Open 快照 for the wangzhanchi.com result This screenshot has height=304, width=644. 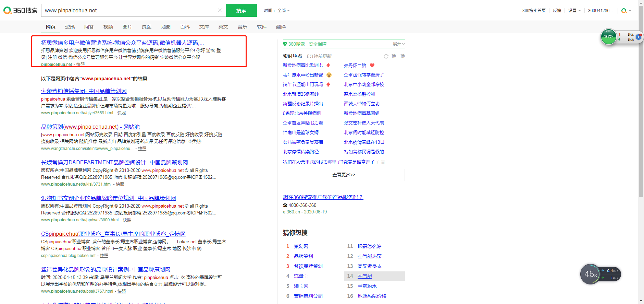coord(142,149)
